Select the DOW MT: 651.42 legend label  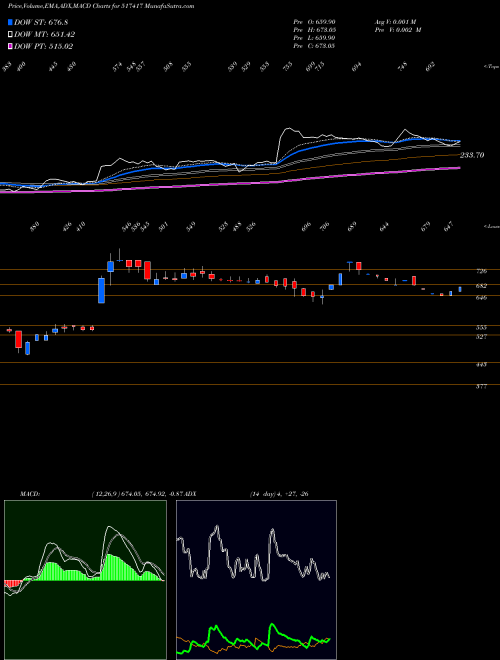(45, 35)
